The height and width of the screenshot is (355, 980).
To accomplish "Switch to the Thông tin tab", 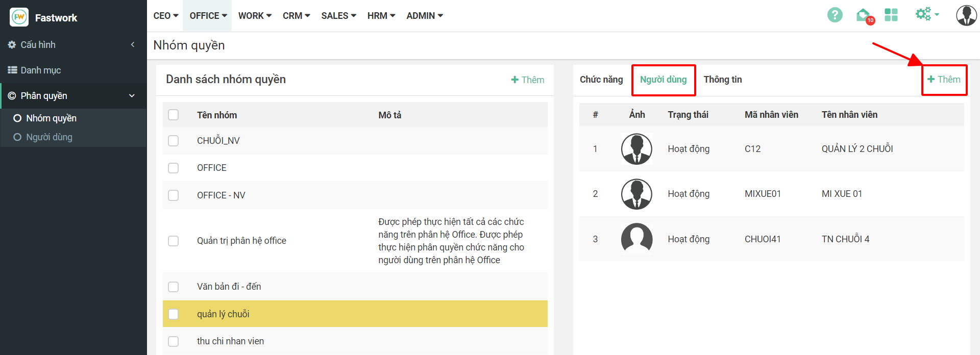I will (722, 80).
